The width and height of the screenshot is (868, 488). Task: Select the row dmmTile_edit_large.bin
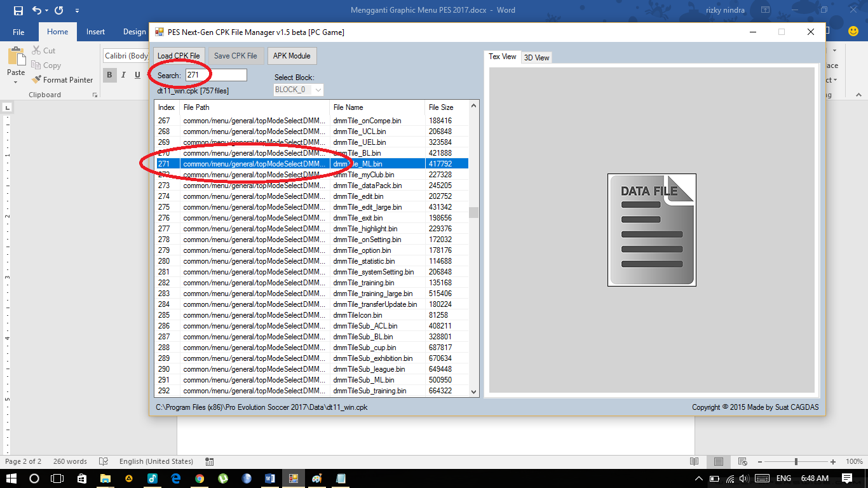pyautogui.click(x=312, y=207)
